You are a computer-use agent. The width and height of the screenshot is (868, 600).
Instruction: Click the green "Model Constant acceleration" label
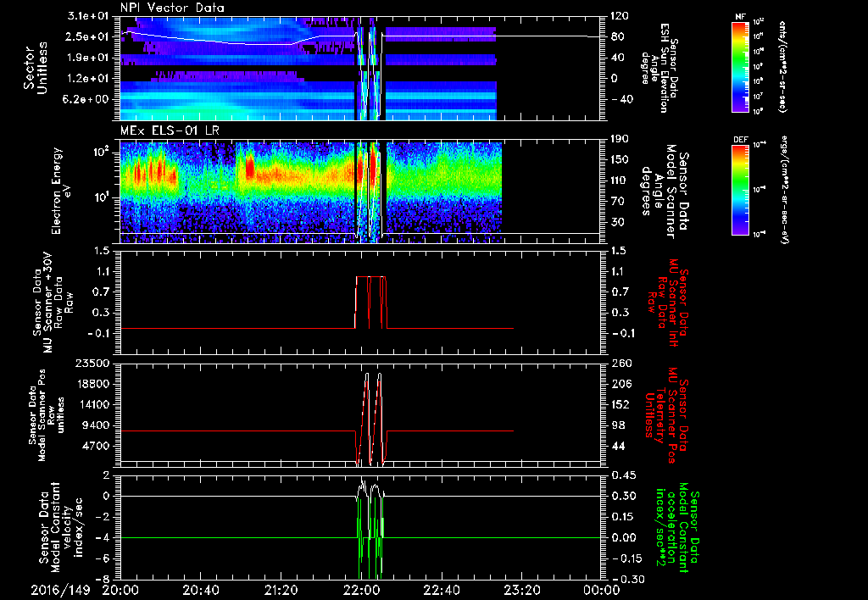click(676, 527)
